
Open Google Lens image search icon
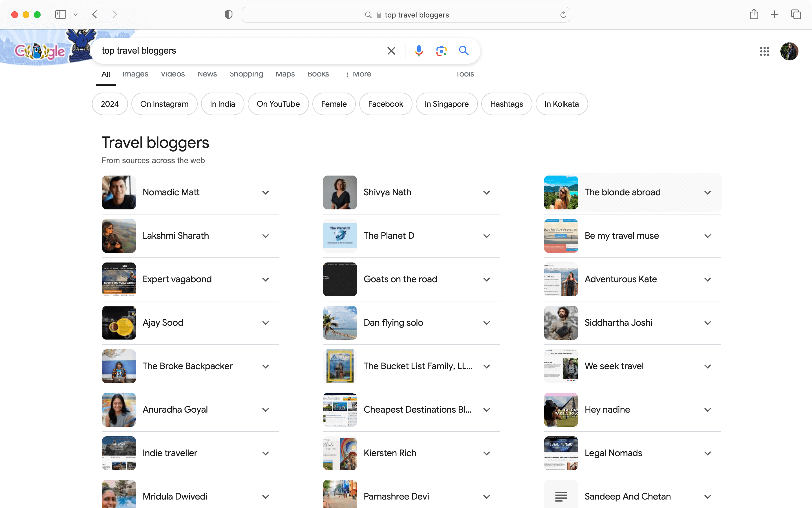[441, 51]
